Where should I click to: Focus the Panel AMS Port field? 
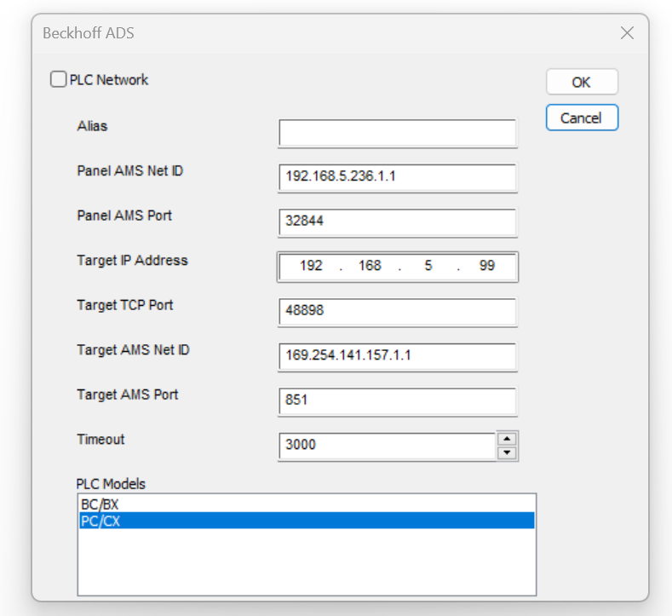click(397, 222)
